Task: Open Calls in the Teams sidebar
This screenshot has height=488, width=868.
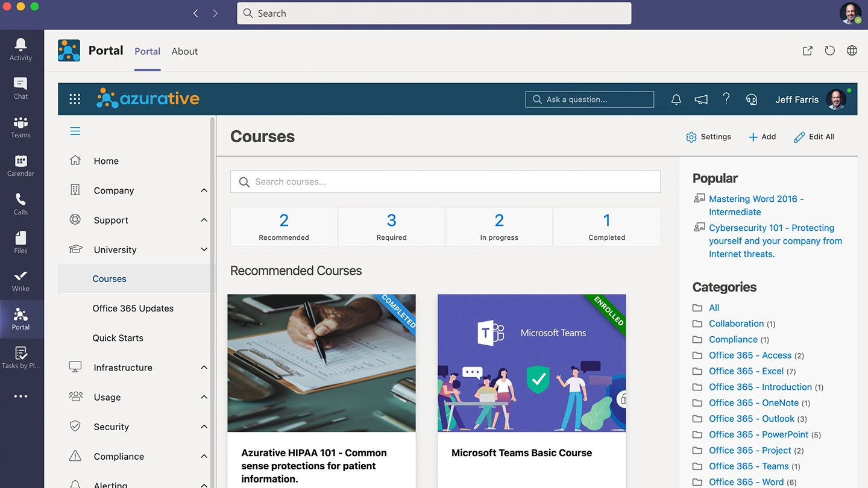Action: [x=20, y=204]
